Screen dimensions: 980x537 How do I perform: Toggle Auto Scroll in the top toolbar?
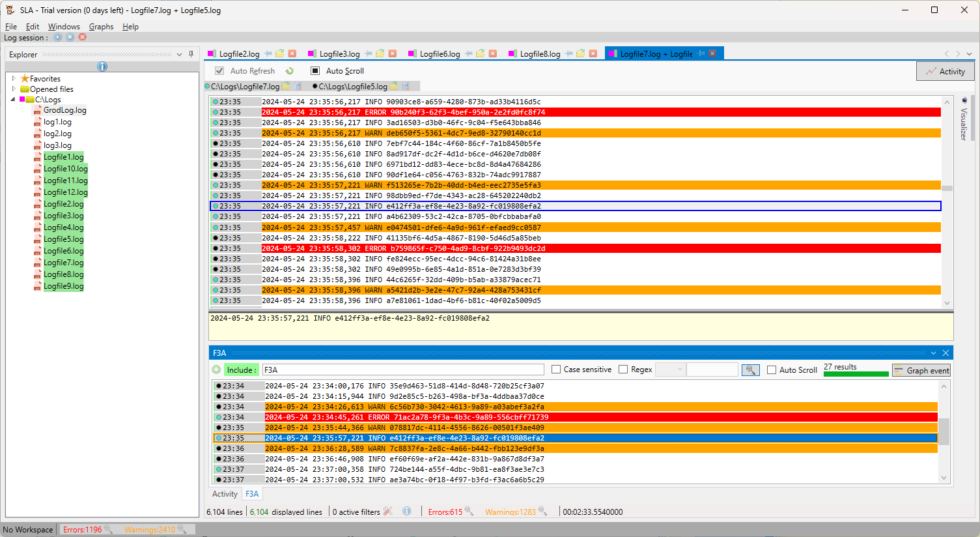315,71
